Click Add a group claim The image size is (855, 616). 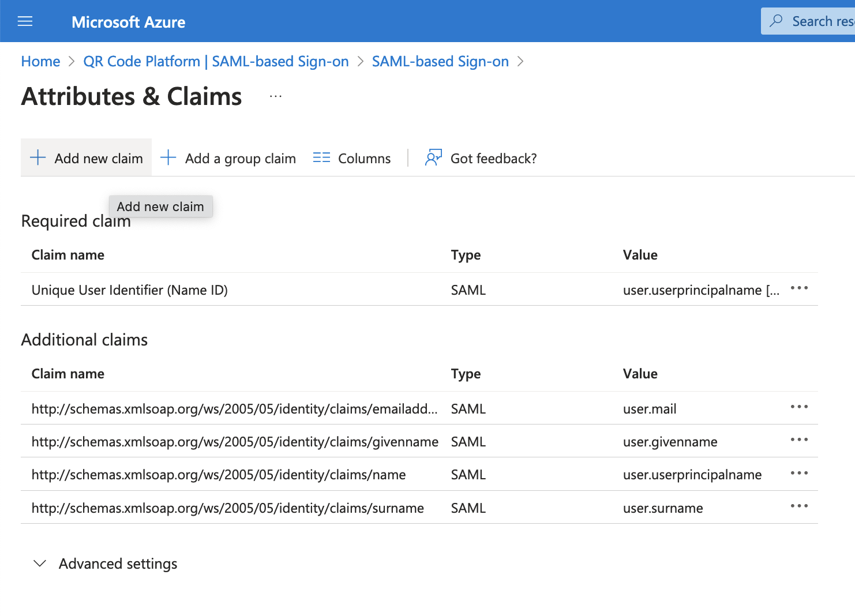point(228,158)
